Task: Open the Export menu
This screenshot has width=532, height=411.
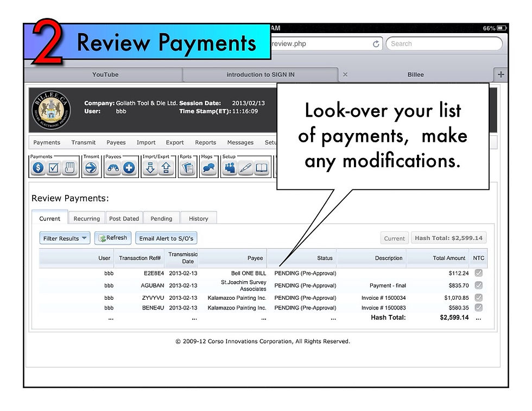Action: pos(175,143)
